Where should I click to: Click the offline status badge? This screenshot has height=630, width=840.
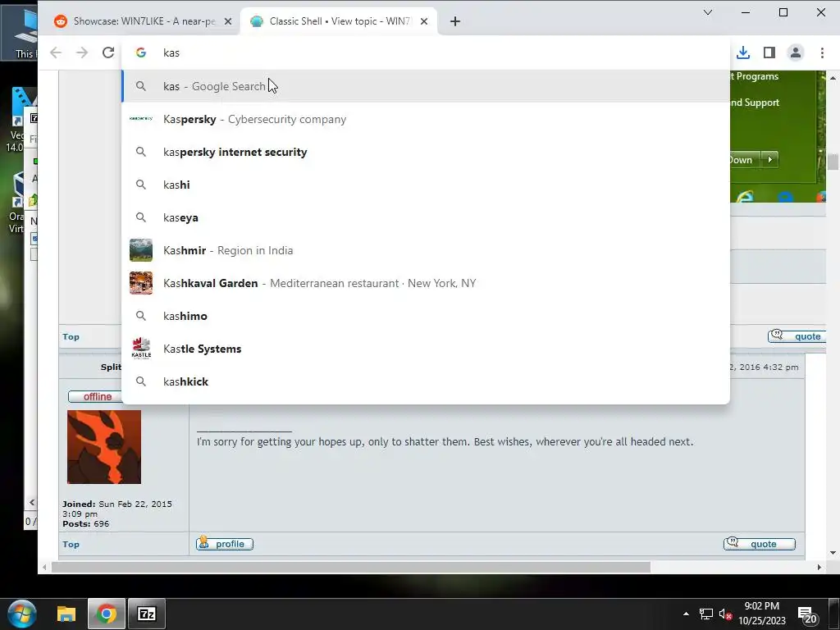(95, 396)
